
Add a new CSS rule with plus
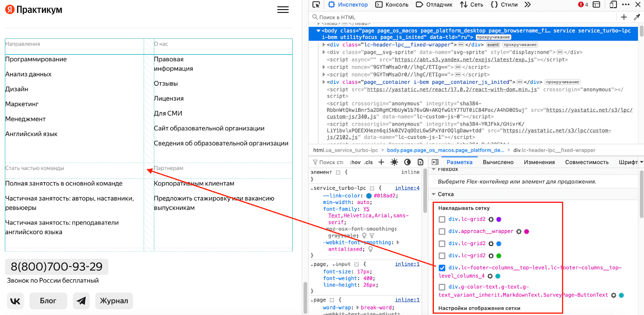pyautogui.click(x=381, y=162)
